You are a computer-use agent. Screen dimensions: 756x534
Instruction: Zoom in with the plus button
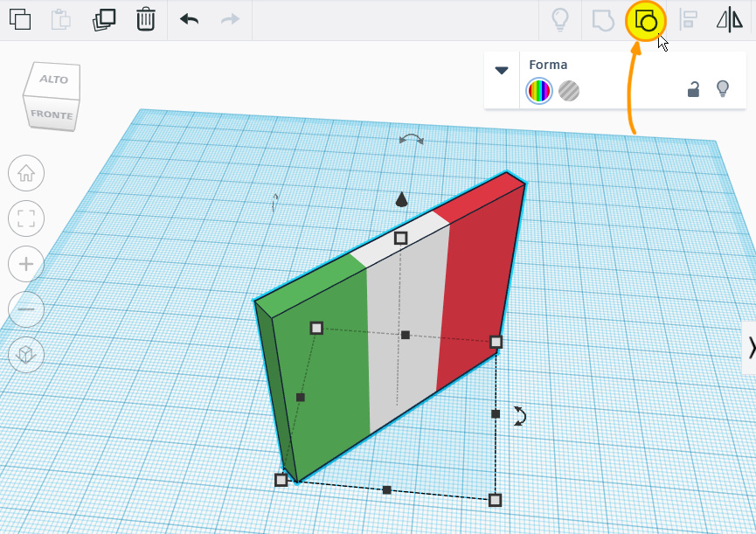(26, 264)
